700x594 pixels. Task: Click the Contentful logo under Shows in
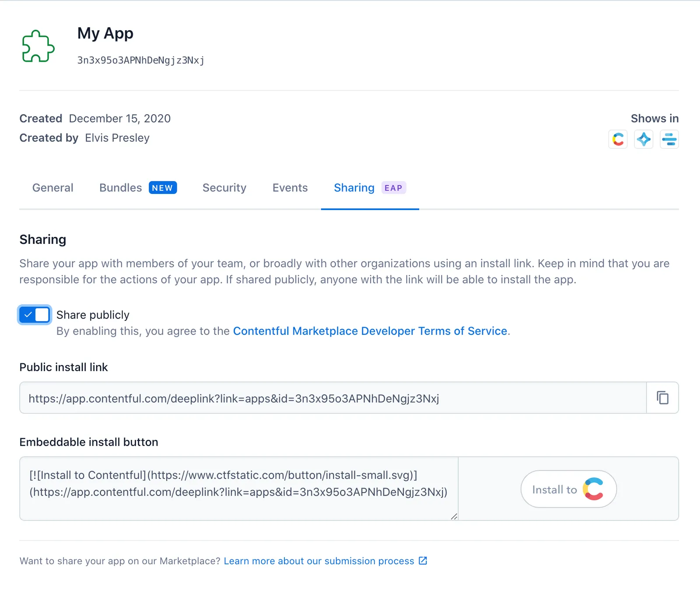pyautogui.click(x=618, y=140)
